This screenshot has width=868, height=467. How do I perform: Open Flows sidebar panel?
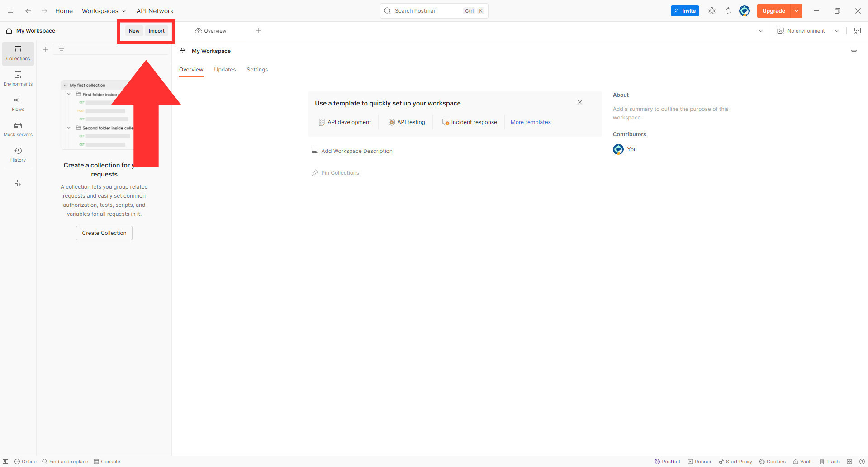[18, 104]
